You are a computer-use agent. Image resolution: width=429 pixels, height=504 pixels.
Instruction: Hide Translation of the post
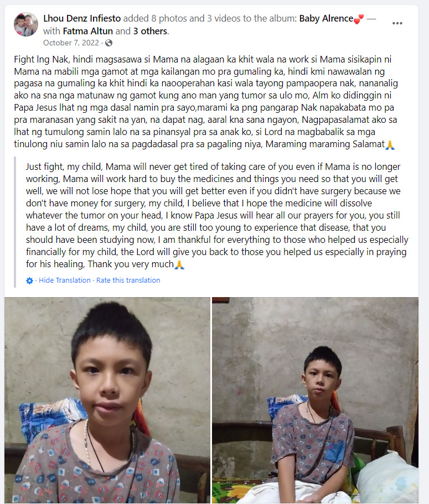65,280
